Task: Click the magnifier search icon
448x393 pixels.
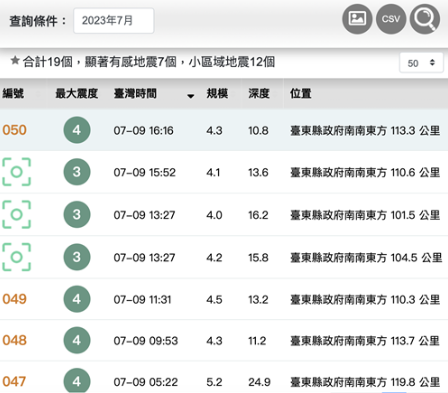Action: pyautogui.click(x=425, y=19)
